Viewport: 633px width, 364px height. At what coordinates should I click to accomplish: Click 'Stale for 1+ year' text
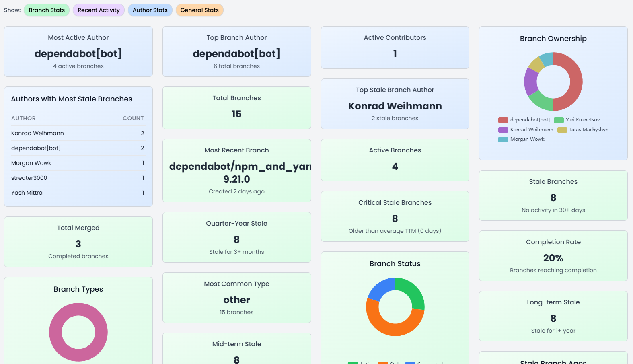pos(553,331)
